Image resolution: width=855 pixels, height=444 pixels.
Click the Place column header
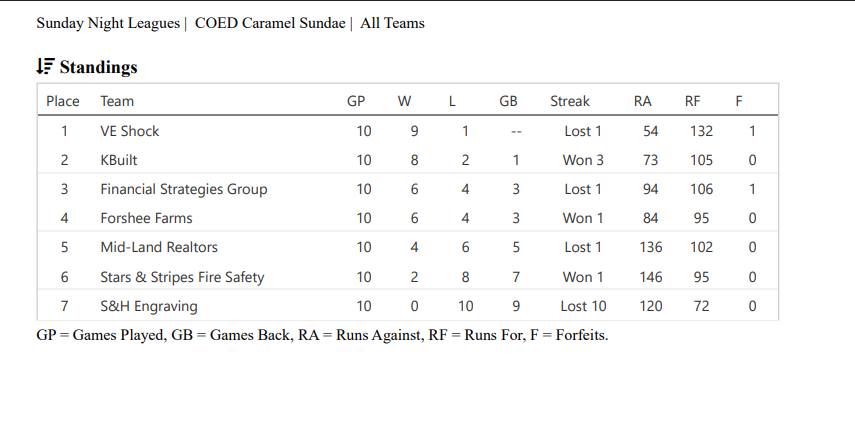click(x=62, y=101)
